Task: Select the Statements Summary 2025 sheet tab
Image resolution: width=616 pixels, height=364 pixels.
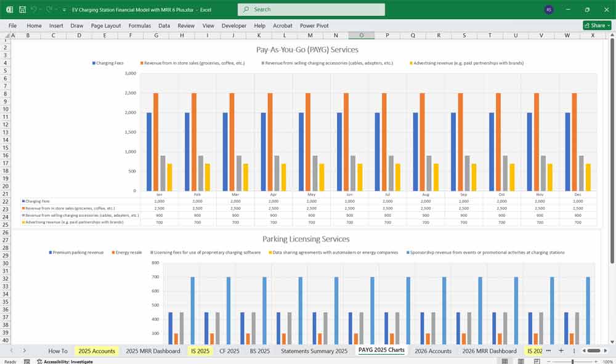Action: pyautogui.click(x=314, y=351)
